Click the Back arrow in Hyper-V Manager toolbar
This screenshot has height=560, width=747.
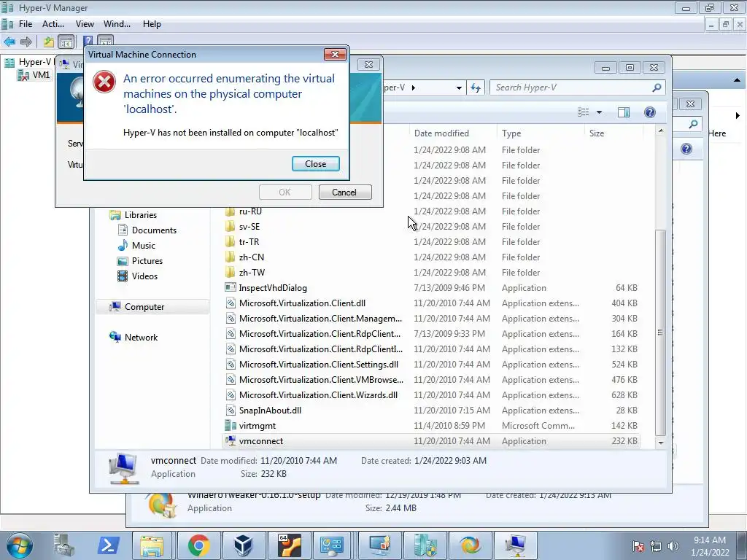[9, 42]
